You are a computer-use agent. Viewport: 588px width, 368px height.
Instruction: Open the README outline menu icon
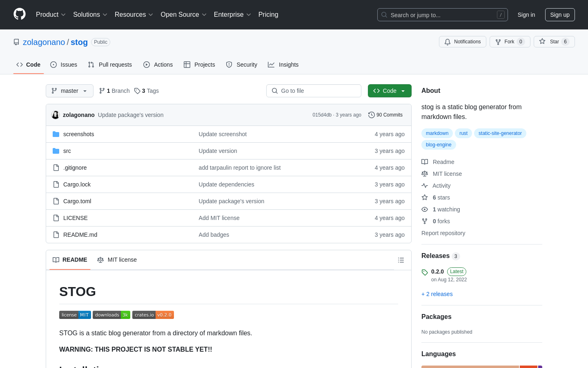[x=401, y=260]
